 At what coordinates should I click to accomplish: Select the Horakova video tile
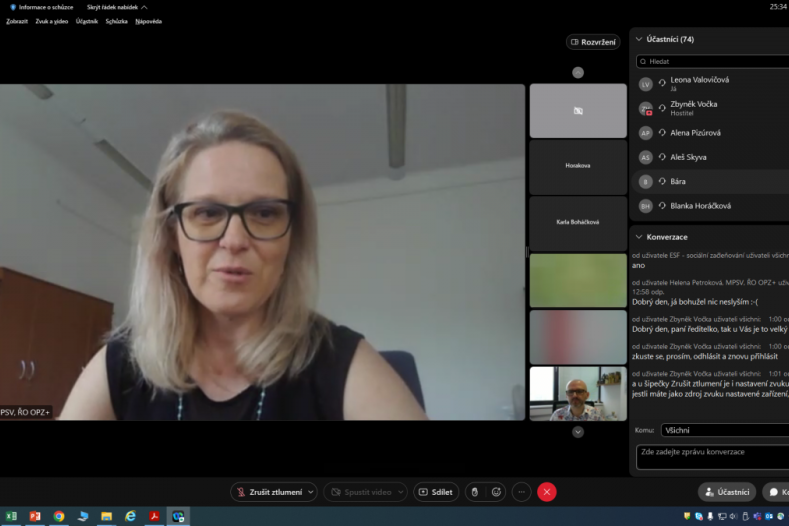578,167
